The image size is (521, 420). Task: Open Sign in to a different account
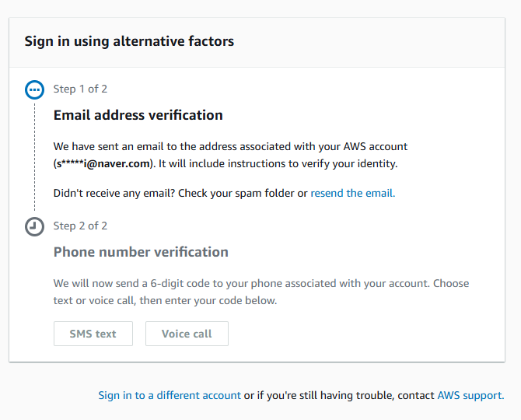[x=170, y=395]
